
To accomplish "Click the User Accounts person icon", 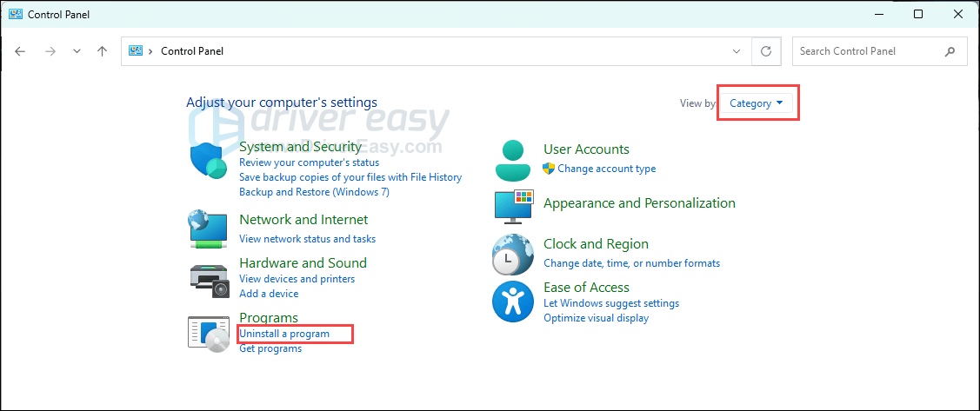I will point(512,159).
